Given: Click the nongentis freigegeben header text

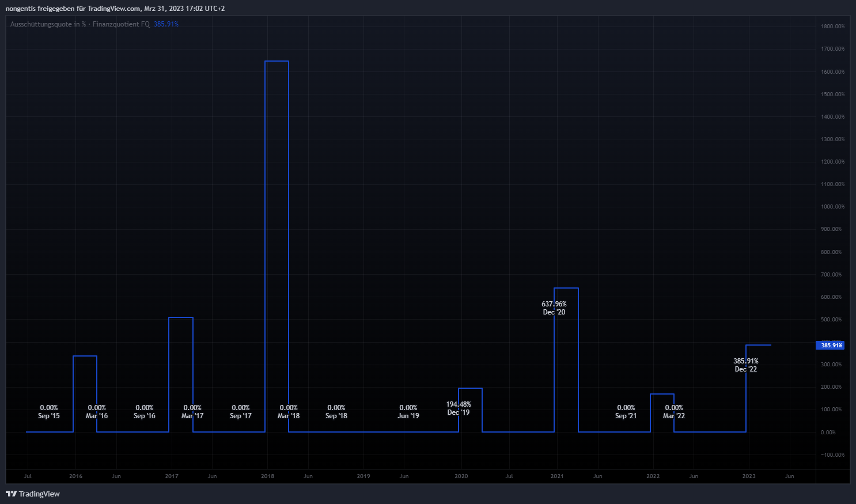Looking at the screenshot, I should click(x=115, y=9).
